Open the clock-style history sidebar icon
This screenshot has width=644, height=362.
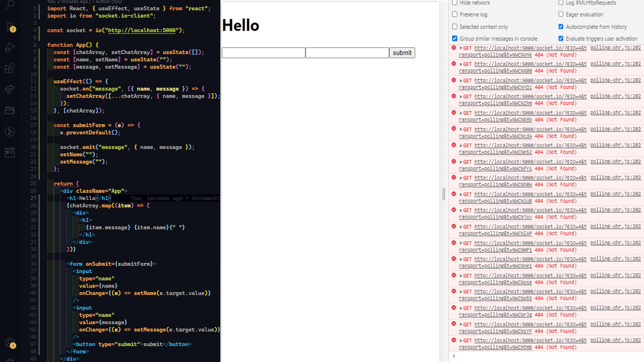(x=10, y=131)
